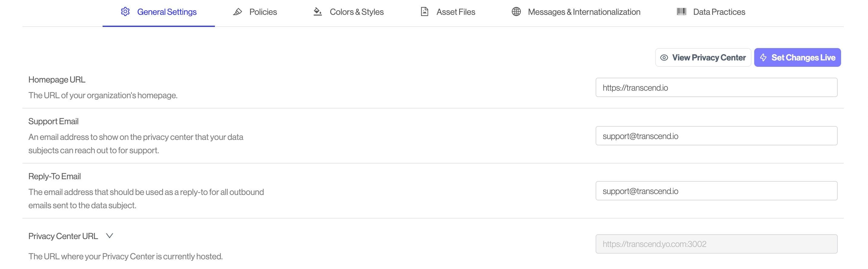Open the Colors & Styles tab
Viewport: 868px width, 269px height.
pyautogui.click(x=357, y=12)
